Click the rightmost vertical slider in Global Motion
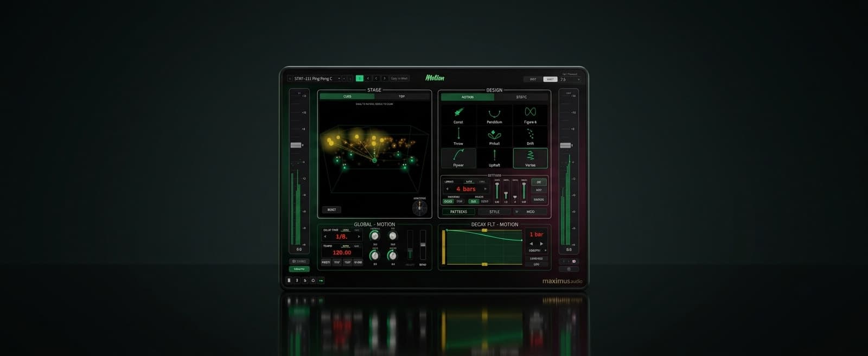The image size is (868, 356). [x=423, y=245]
